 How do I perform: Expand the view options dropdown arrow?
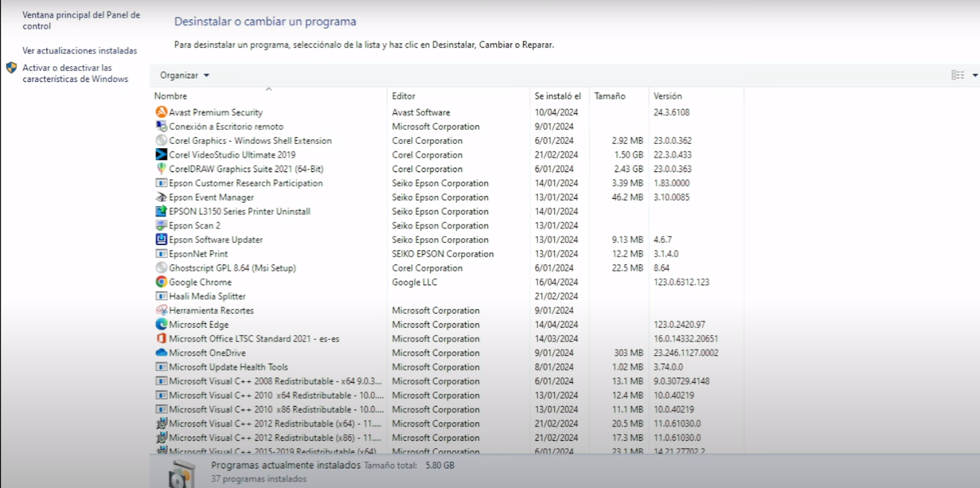coord(974,75)
